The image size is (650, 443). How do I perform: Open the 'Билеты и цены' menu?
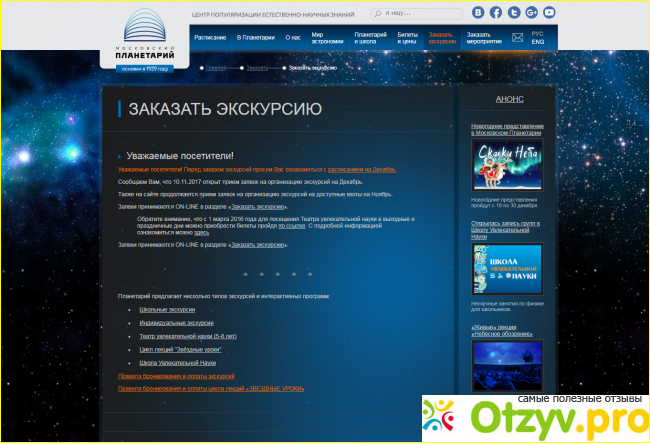click(x=407, y=37)
